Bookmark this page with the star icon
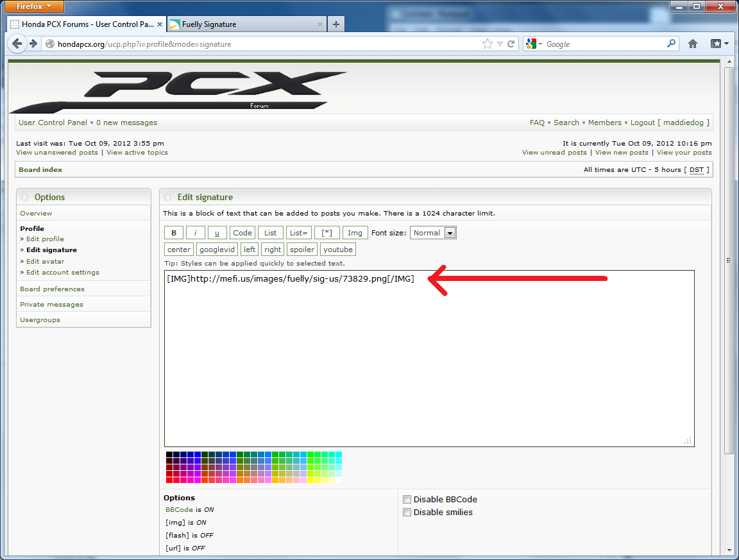Viewport: 739px width, 560px height. [488, 44]
